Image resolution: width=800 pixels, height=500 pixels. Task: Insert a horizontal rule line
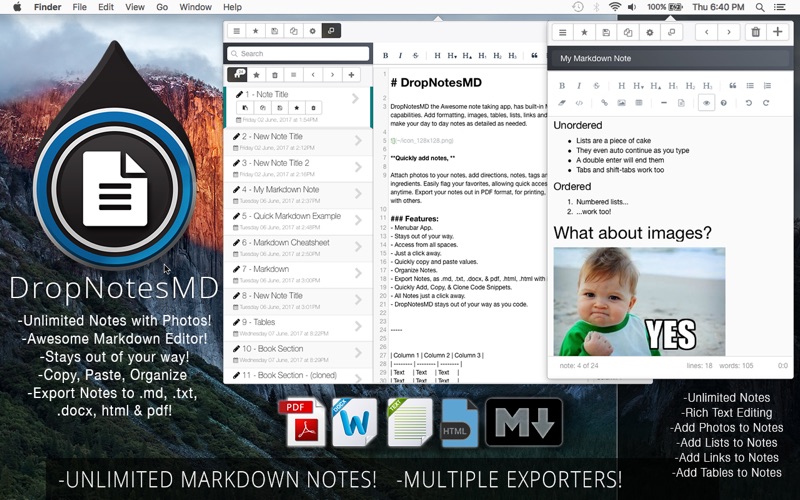click(664, 103)
